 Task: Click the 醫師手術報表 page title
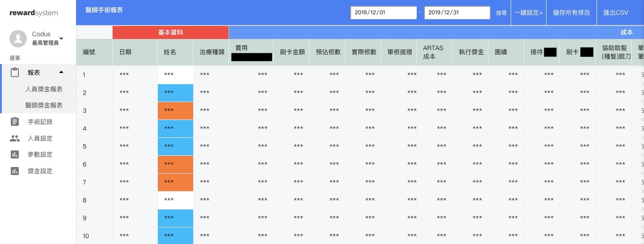click(x=104, y=9)
